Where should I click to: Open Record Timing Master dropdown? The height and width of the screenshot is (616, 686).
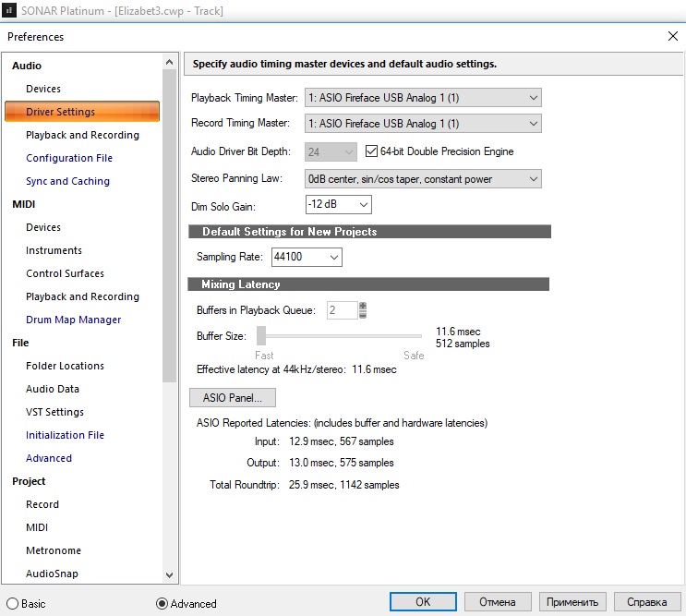(x=423, y=124)
